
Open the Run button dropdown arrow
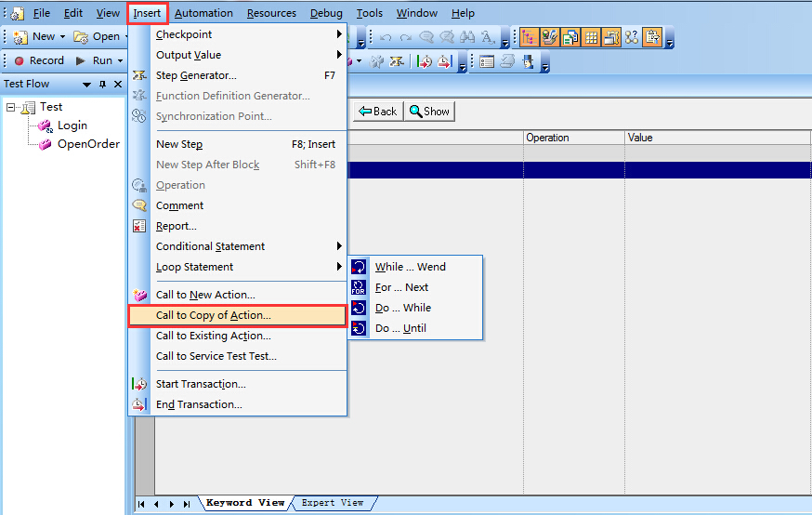[x=120, y=60]
